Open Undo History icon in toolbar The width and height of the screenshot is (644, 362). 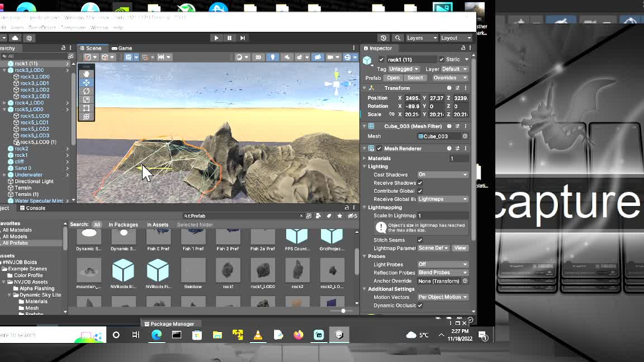383,38
